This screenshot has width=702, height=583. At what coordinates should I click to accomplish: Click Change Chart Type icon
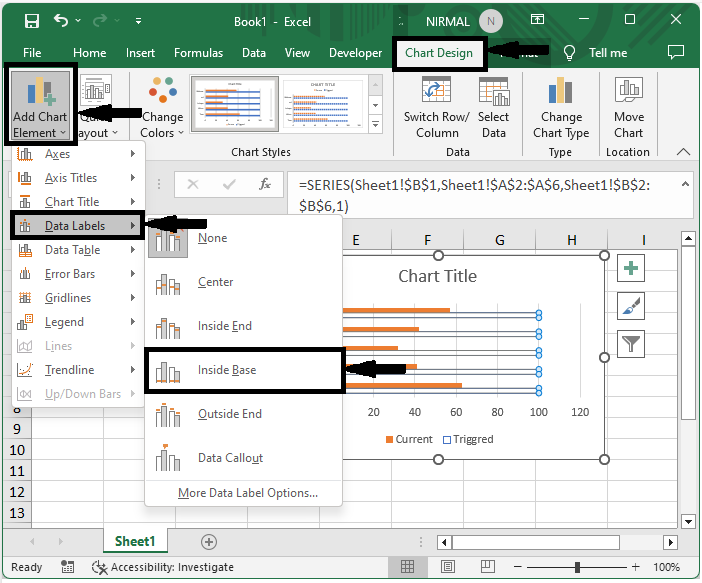[x=561, y=90]
